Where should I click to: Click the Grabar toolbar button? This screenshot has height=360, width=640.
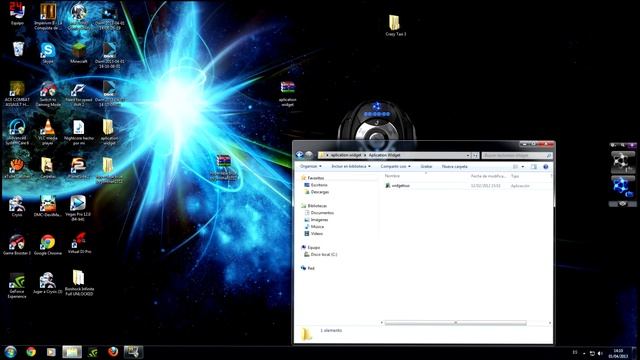[x=426, y=167]
